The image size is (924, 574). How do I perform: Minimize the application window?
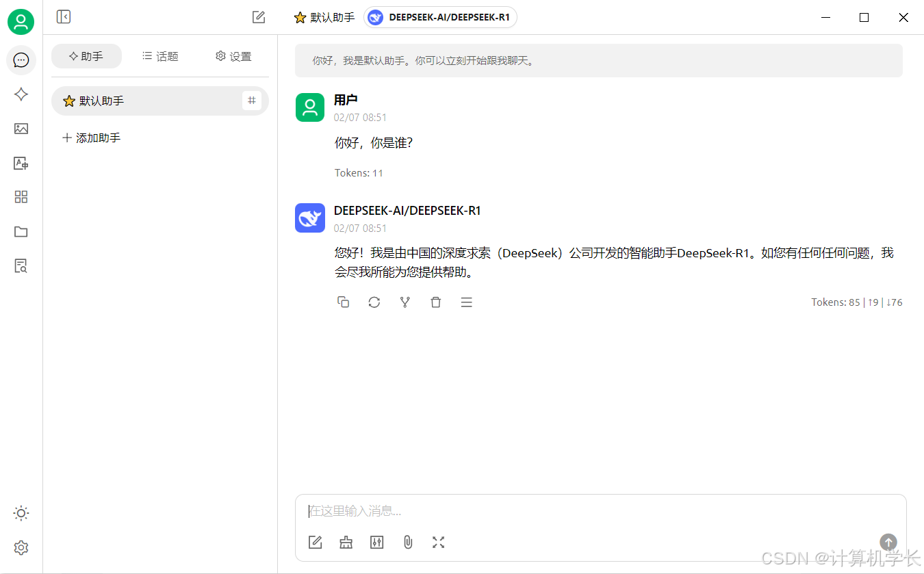click(827, 18)
